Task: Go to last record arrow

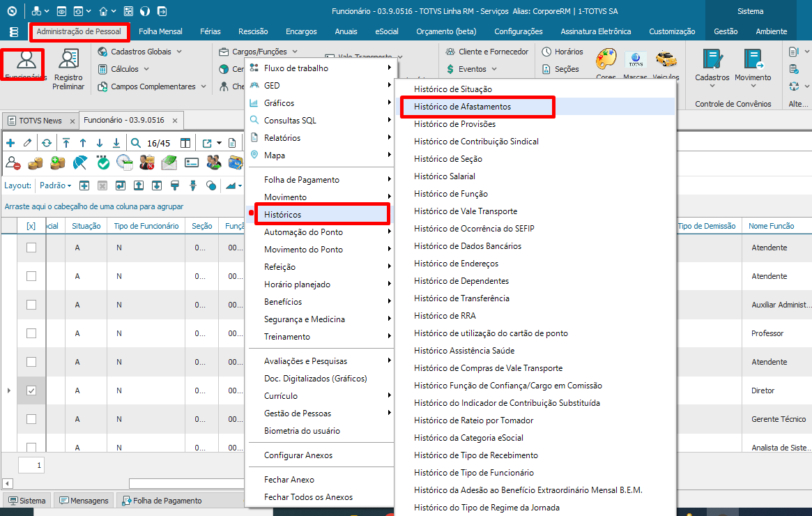Action: click(x=116, y=143)
